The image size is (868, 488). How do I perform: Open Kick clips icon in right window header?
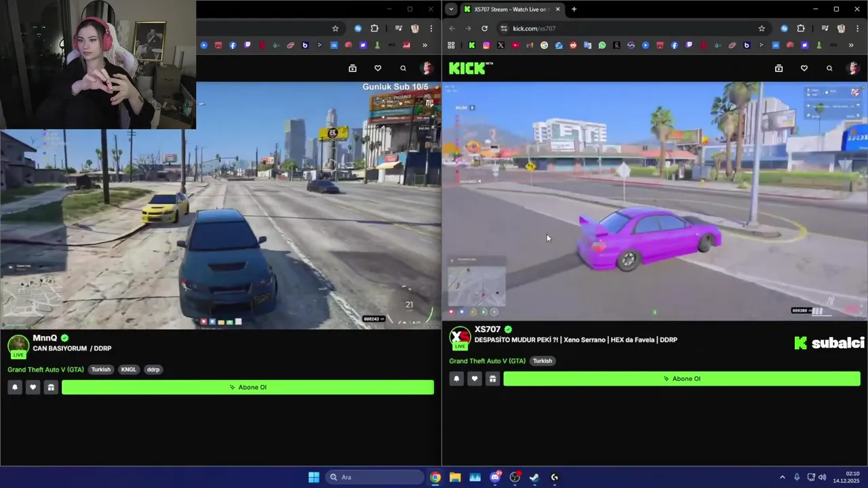778,68
